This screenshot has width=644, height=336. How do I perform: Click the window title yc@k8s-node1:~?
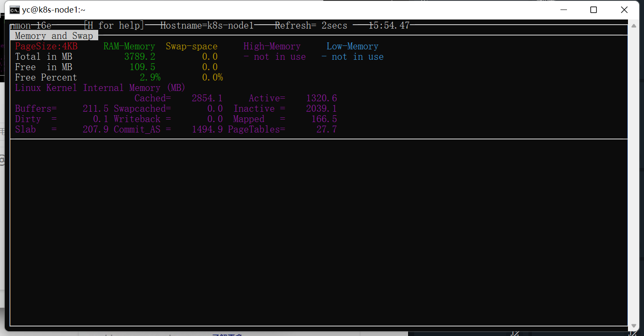tap(54, 10)
